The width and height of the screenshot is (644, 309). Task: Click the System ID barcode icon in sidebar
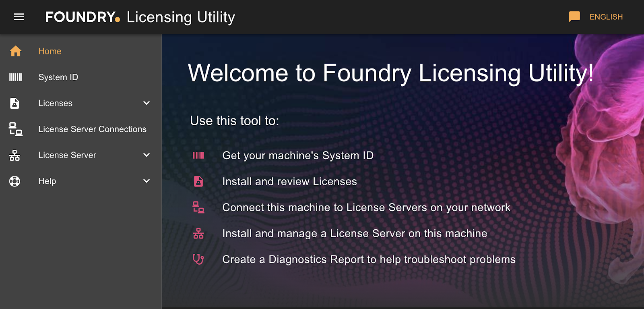click(x=16, y=77)
